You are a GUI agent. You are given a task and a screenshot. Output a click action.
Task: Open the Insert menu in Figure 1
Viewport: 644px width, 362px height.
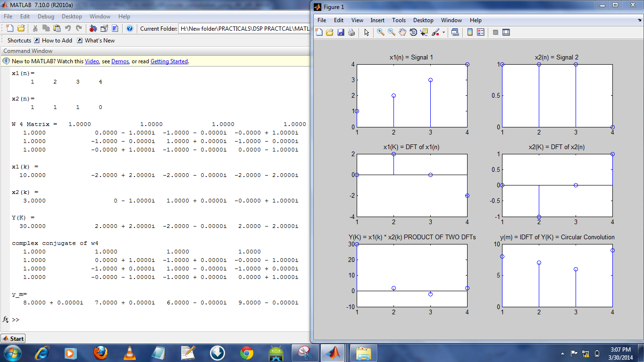tap(377, 20)
